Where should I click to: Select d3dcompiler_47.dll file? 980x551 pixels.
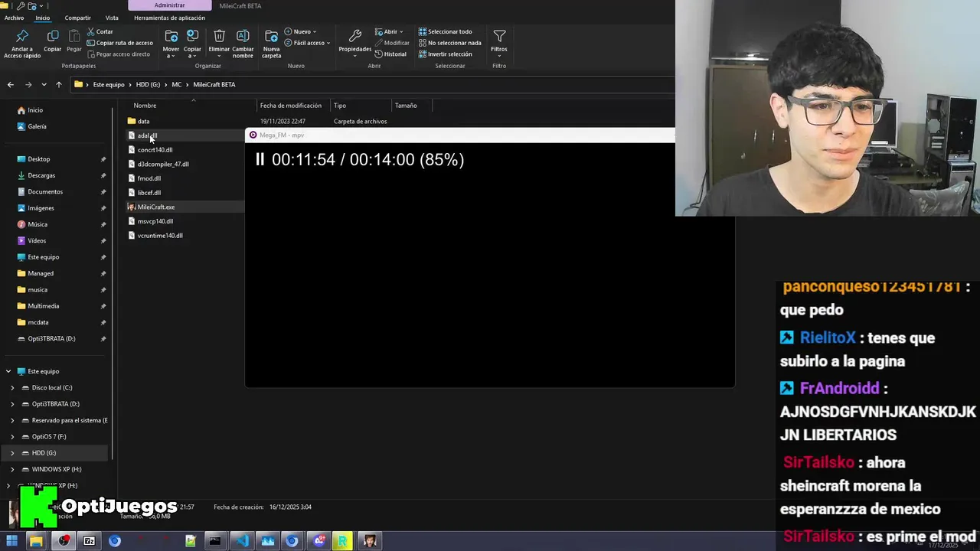click(x=162, y=164)
